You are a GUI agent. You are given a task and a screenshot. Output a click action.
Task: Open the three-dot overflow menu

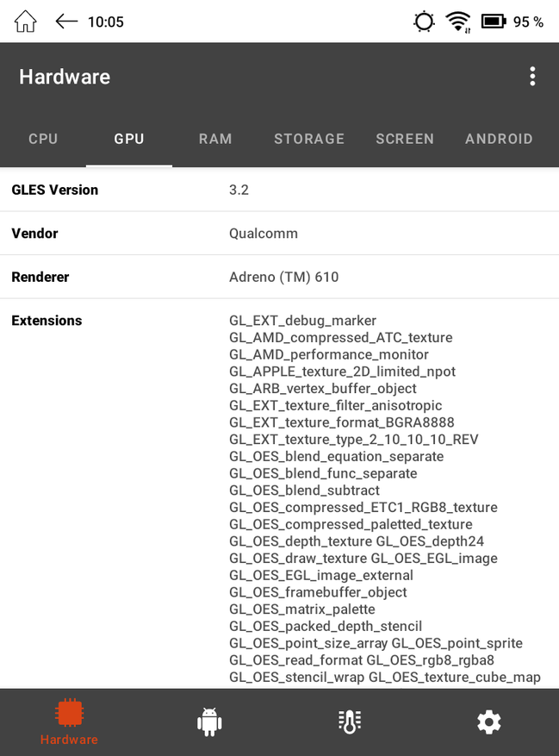point(532,77)
